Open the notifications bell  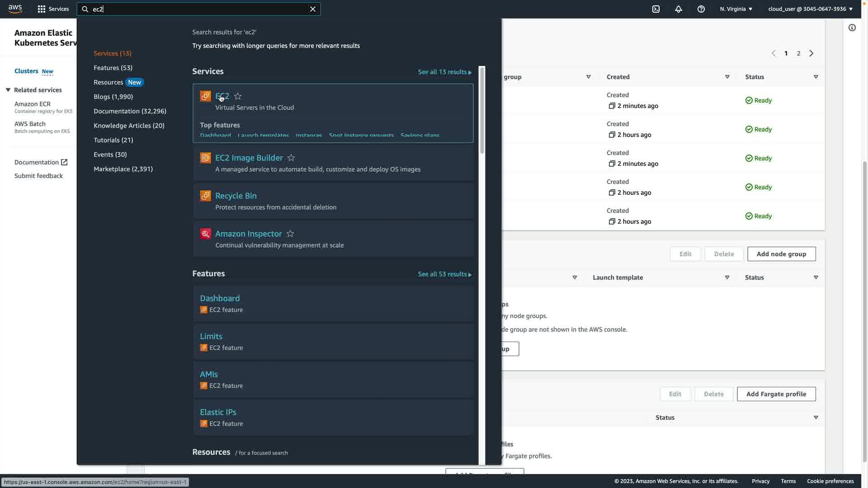pyautogui.click(x=679, y=9)
